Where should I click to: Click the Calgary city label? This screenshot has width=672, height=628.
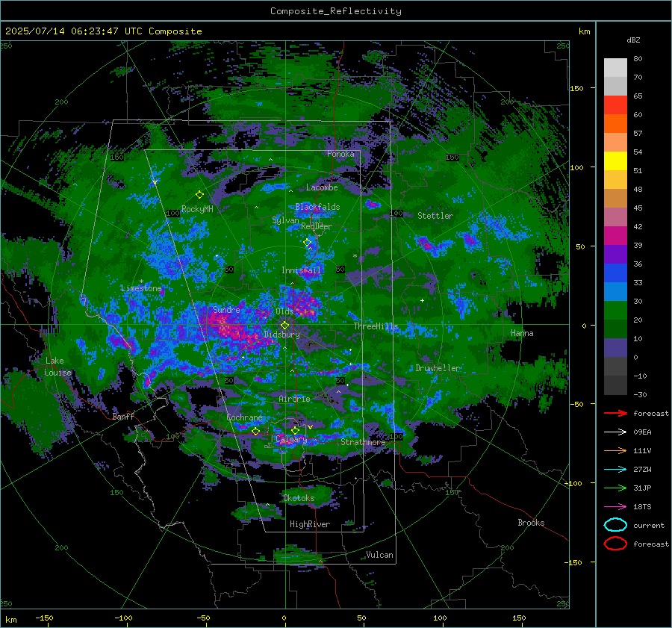(x=291, y=439)
